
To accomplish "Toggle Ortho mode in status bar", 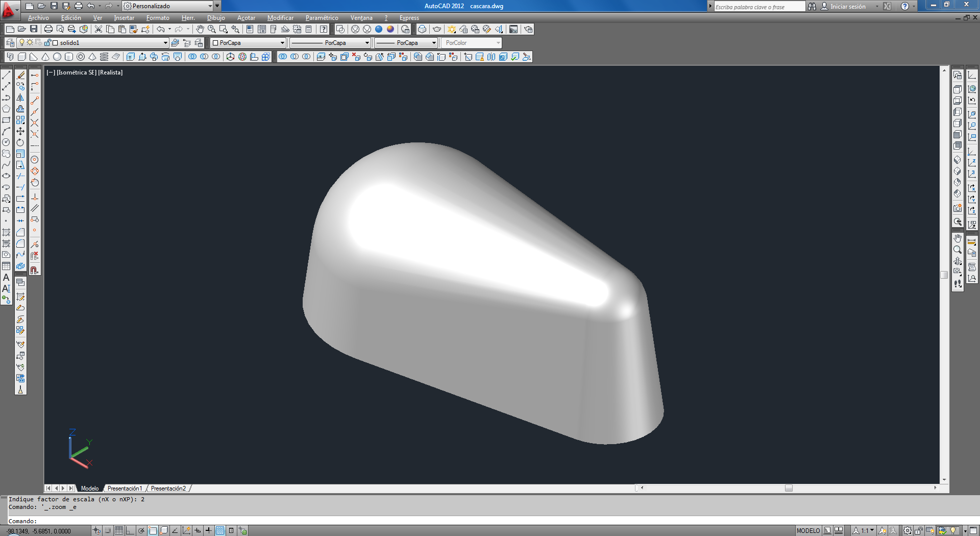I will [x=130, y=530].
